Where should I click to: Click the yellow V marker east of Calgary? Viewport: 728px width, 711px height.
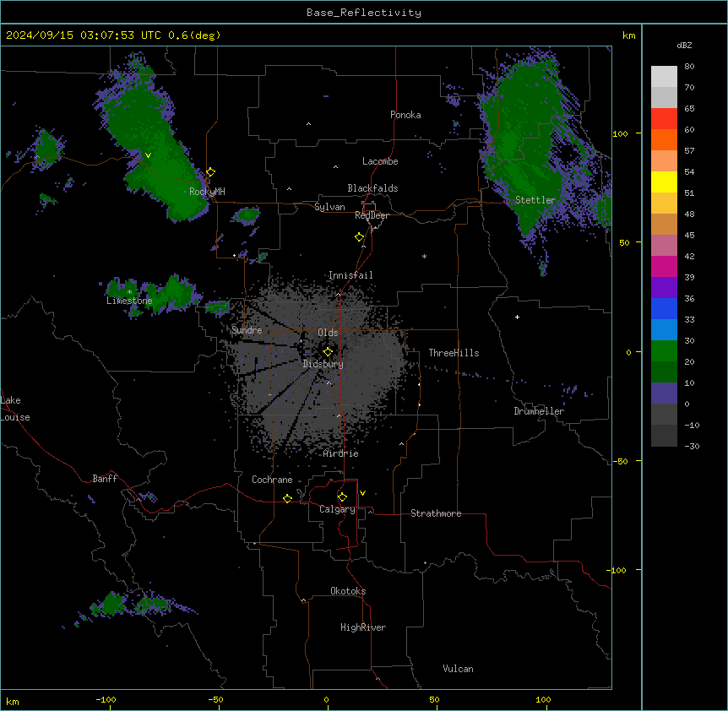(x=362, y=493)
